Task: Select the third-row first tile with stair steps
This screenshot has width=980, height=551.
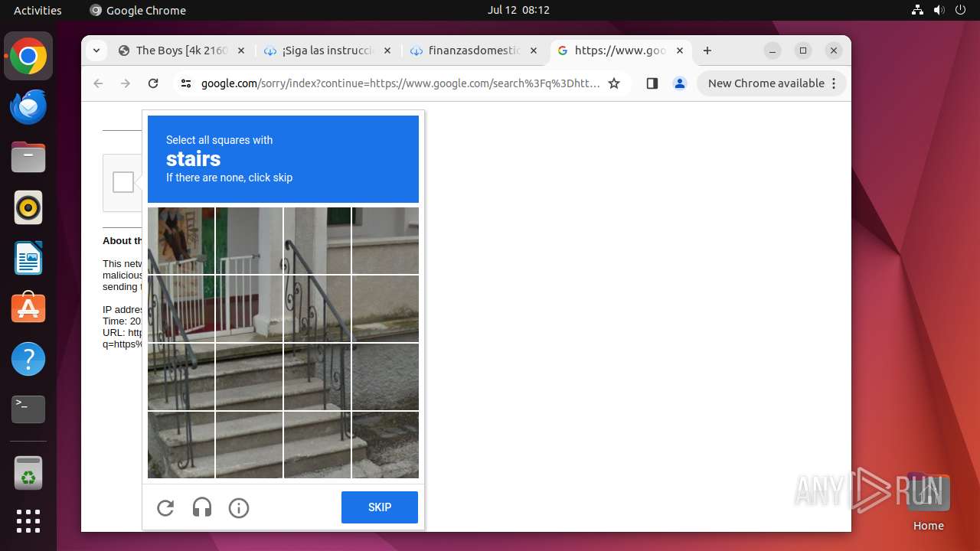Action: [181, 377]
